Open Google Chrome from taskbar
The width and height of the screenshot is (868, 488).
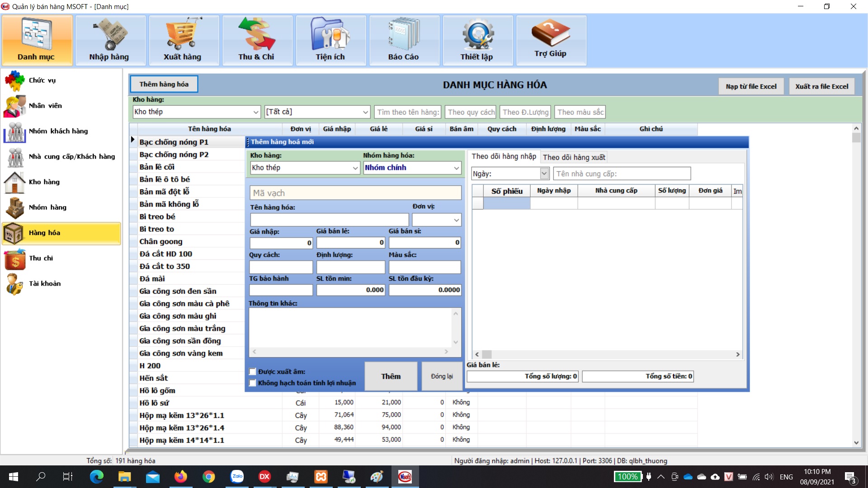[208, 477]
